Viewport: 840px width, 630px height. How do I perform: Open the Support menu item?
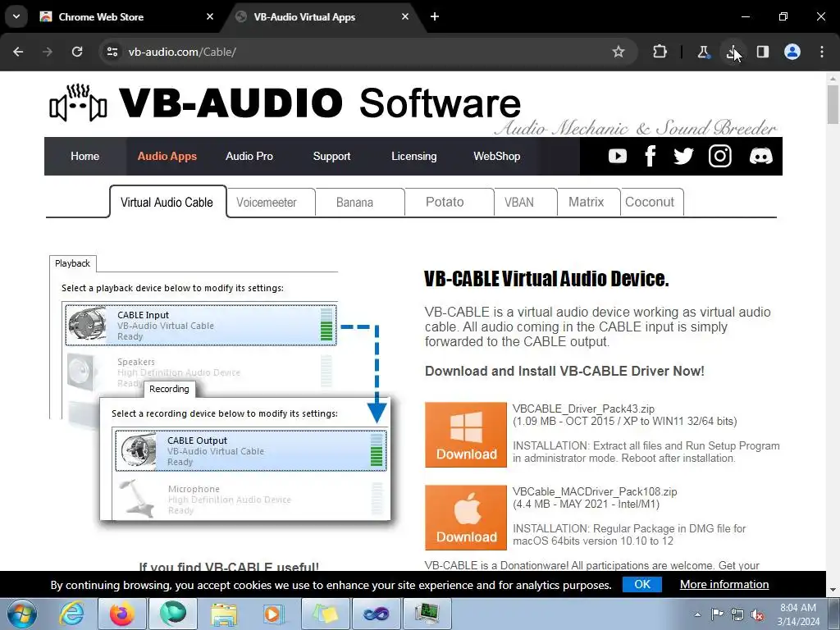331,156
